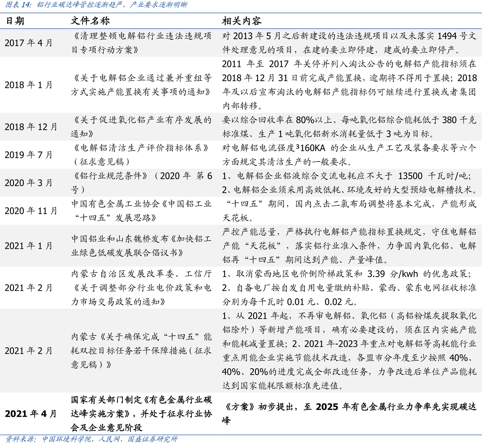This screenshot has height=446, width=504.
Task: Click content mentioning 13500 千瓦时/吨
Action: 349,183
